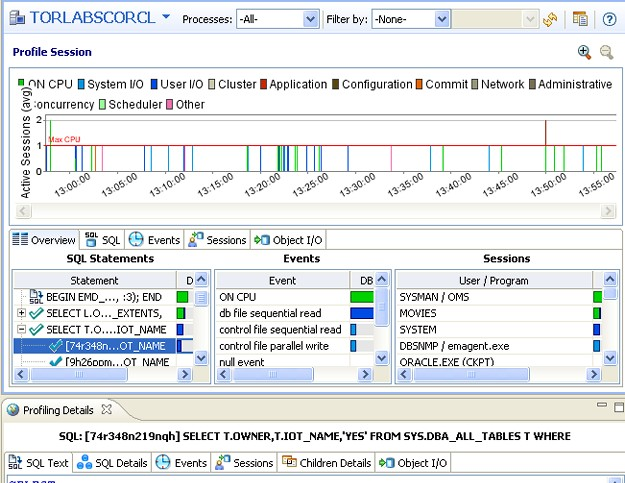
Task: Zoom in on the Profile Session chart
Action: tap(584, 52)
